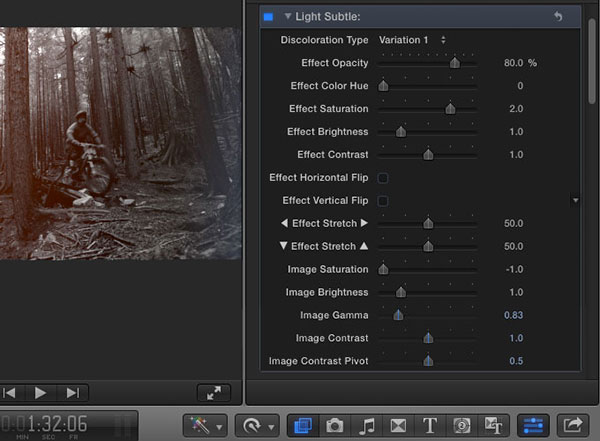Toggle the Inspector pane button
Viewport: 600px width, 441px height.
coord(533,425)
